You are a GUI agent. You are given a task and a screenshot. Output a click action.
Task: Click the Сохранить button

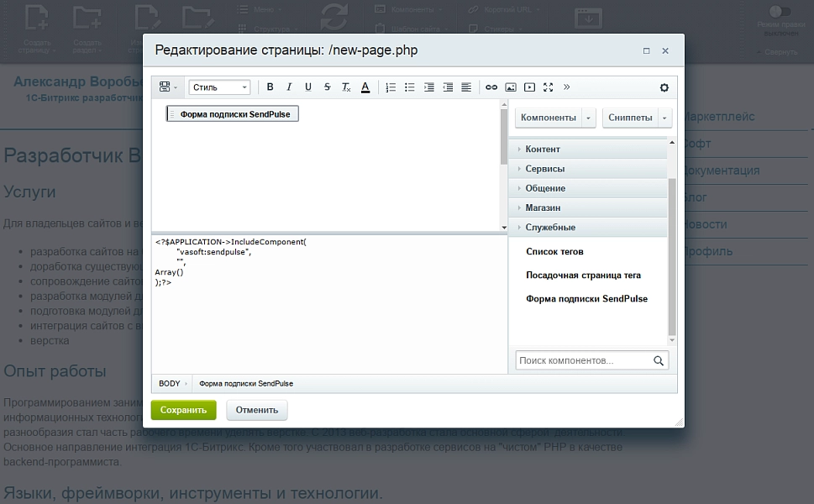[x=183, y=410]
